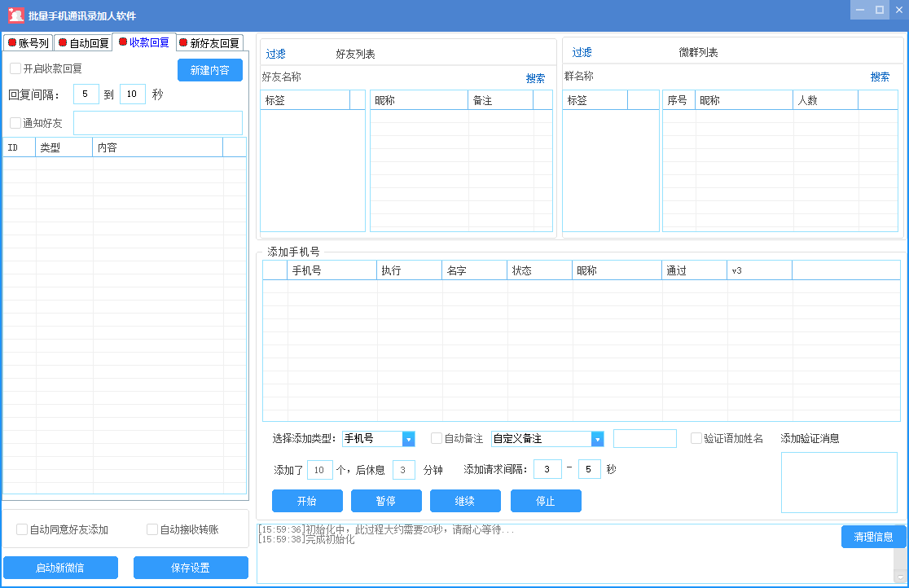The width and height of the screenshot is (909, 588).
Task: Click the 清理信息 button
Action: [x=874, y=537]
